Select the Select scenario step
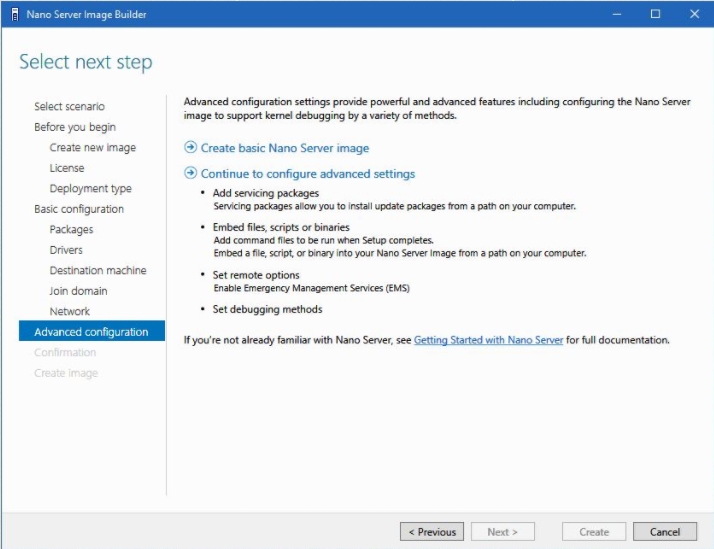714x549 pixels. coord(69,106)
